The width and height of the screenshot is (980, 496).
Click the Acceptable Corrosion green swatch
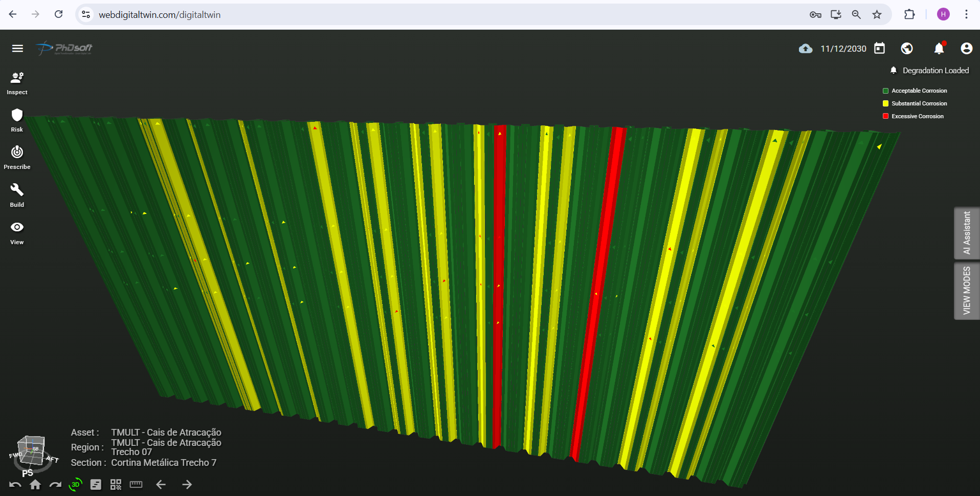click(885, 91)
